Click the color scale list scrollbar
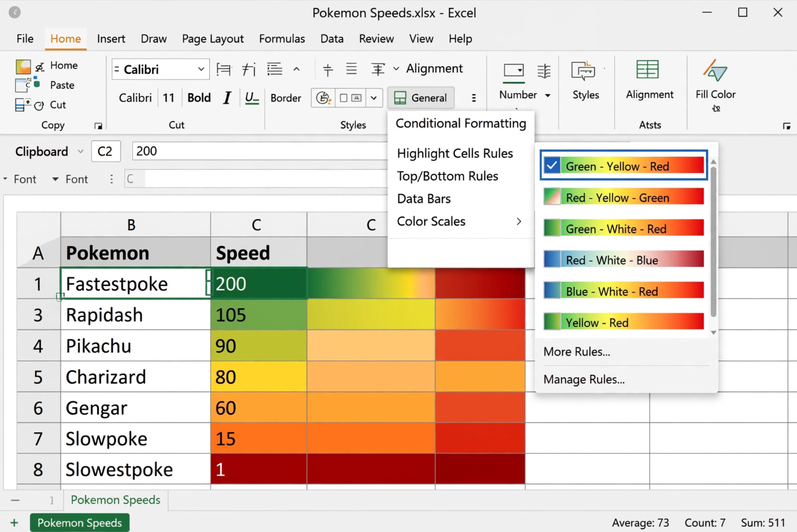Screen dimensions: 797x532 (x=713, y=241)
